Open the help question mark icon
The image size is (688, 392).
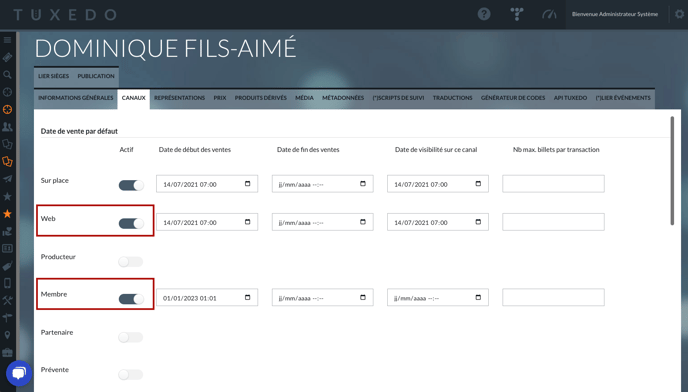484,14
